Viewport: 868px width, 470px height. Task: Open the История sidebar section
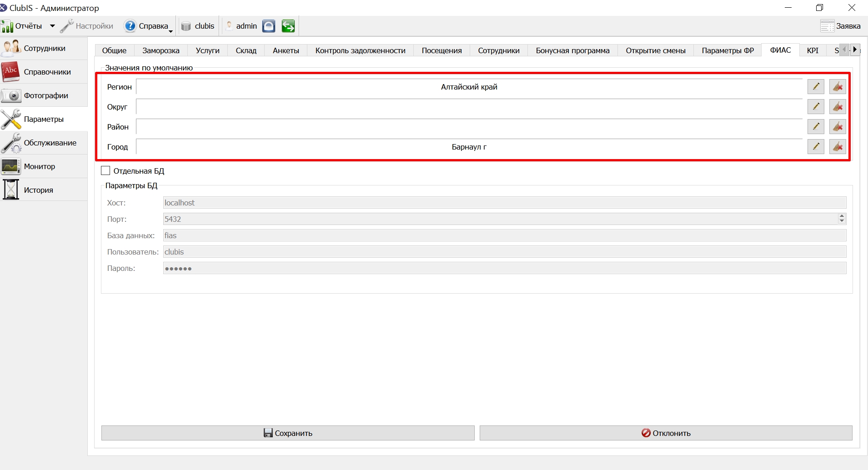[x=44, y=190]
